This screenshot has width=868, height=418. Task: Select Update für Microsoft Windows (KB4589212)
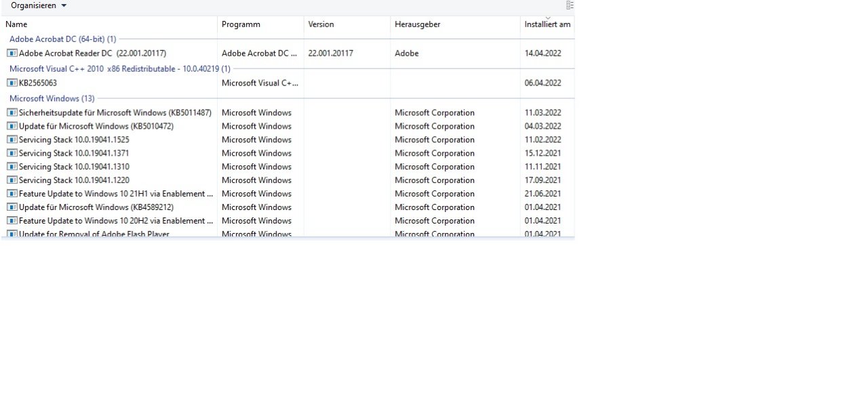[x=96, y=207]
